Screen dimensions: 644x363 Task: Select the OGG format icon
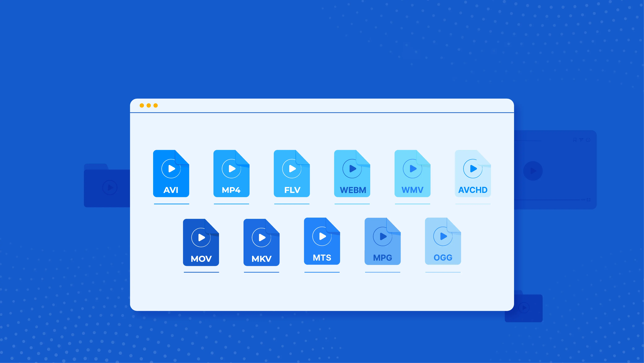point(443,242)
